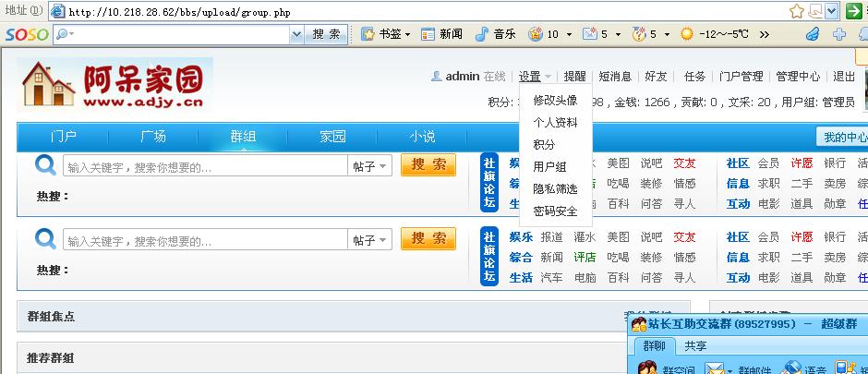Select 积分 from settings menu
The height and width of the screenshot is (374, 868).
[x=544, y=144]
